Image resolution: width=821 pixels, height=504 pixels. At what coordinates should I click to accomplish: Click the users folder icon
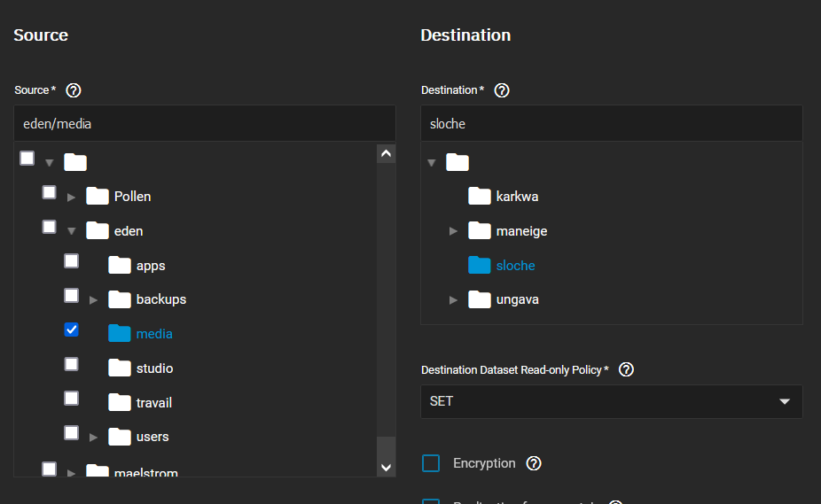(120, 437)
